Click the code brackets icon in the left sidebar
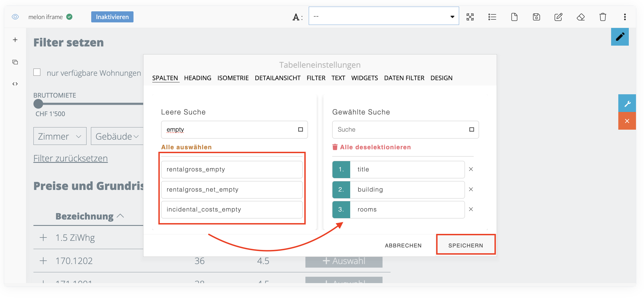The width and height of the screenshot is (644, 303). pyautogui.click(x=15, y=84)
